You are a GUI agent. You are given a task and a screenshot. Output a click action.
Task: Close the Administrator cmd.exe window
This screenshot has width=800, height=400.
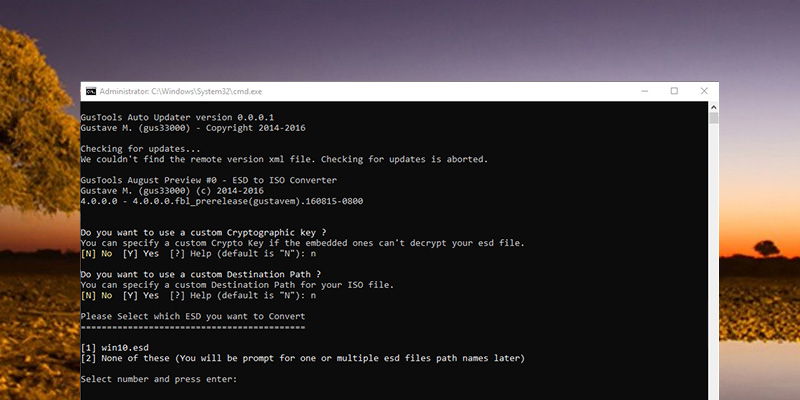click(704, 91)
